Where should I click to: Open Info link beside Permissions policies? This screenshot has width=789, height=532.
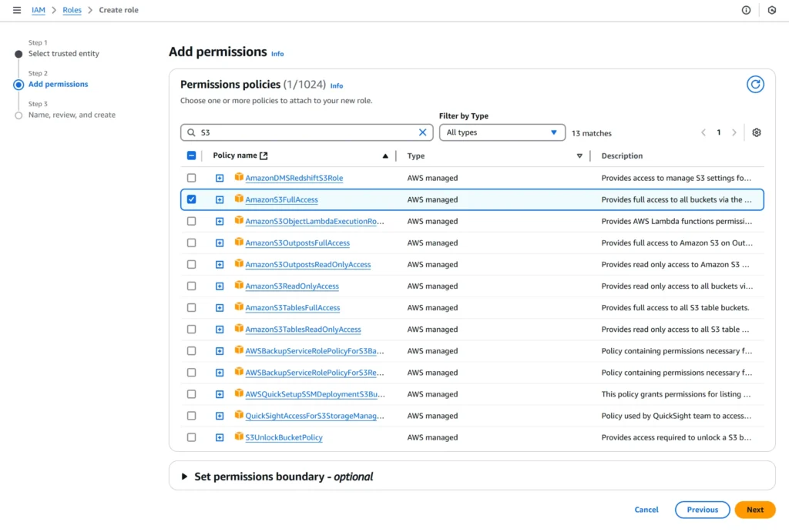[x=337, y=86]
